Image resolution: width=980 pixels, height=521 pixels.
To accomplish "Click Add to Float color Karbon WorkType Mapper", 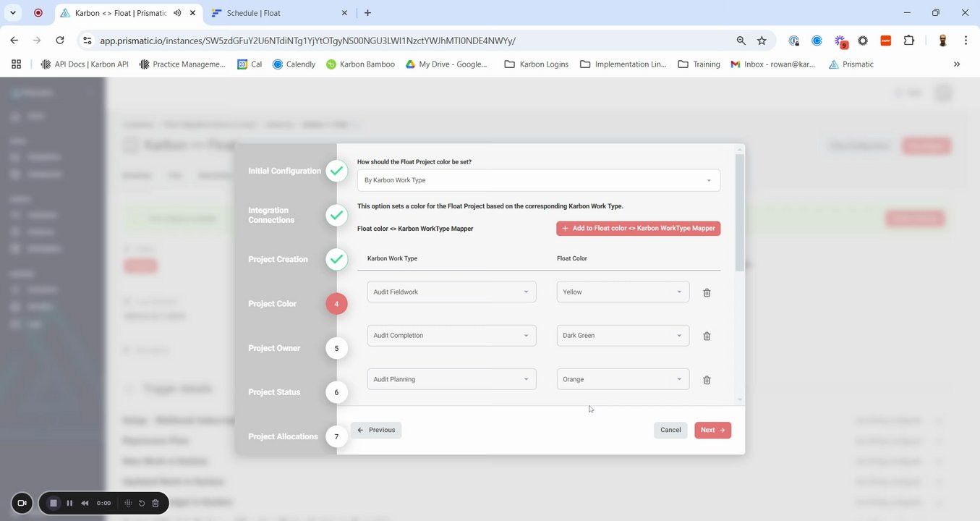I will pos(639,228).
